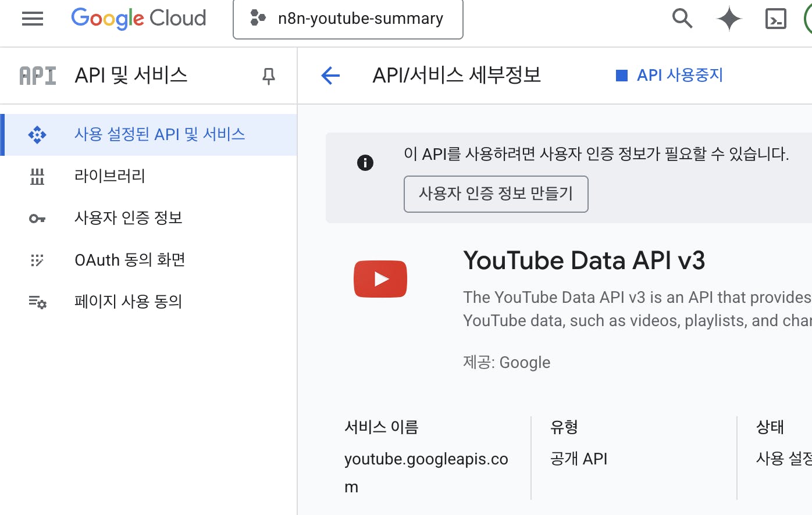Click the library grid icon
812x515 pixels.
pyautogui.click(x=37, y=177)
